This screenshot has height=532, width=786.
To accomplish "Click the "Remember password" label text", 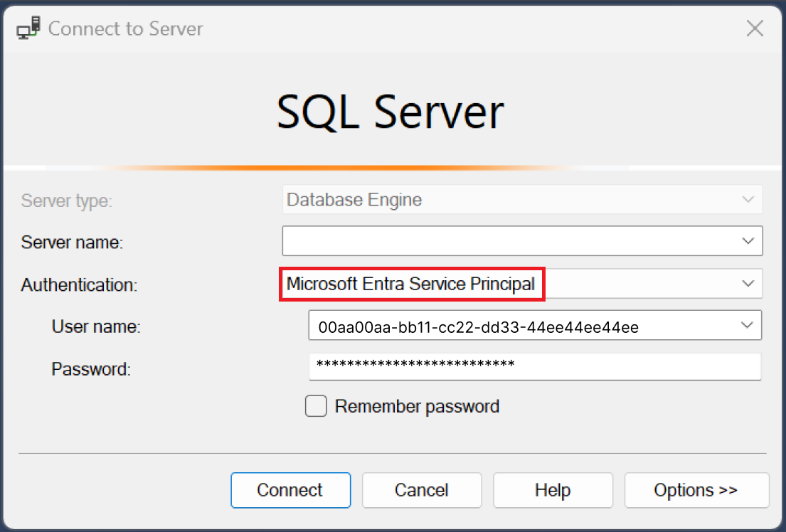I will pyautogui.click(x=417, y=407).
